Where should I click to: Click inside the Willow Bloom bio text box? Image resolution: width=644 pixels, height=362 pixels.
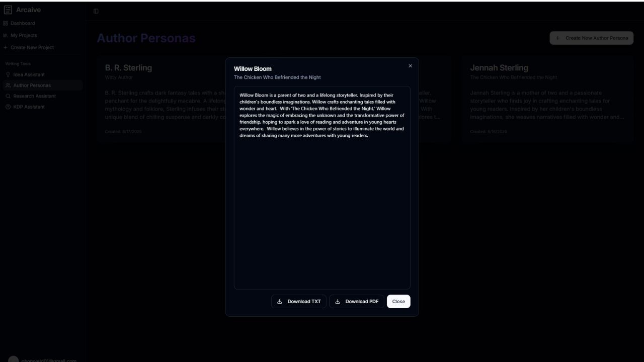tap(322, 188)
